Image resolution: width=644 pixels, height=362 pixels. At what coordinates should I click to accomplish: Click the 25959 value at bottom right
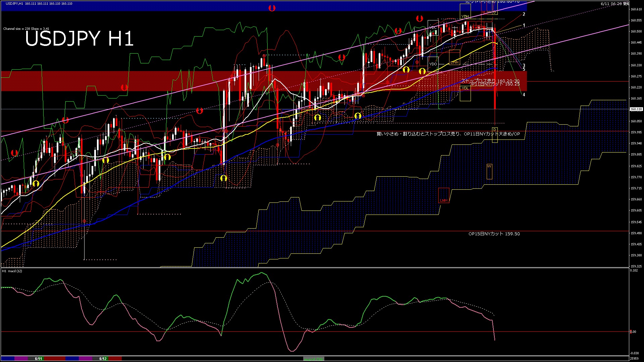(634, 359)
